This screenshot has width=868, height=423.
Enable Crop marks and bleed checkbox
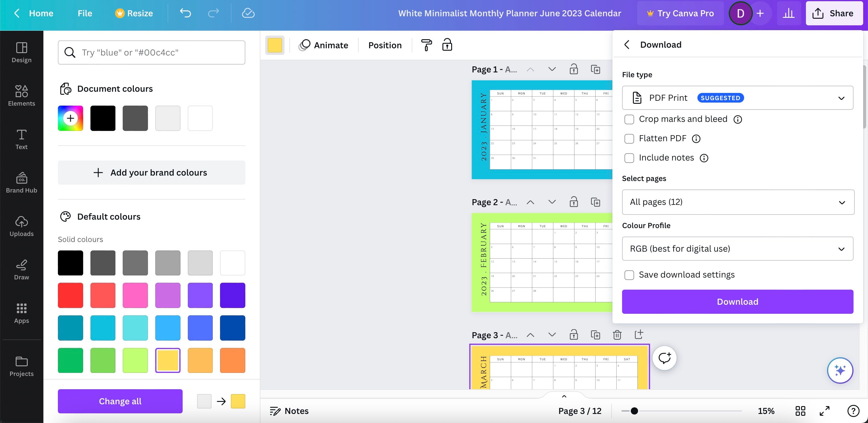coord(629,119)
